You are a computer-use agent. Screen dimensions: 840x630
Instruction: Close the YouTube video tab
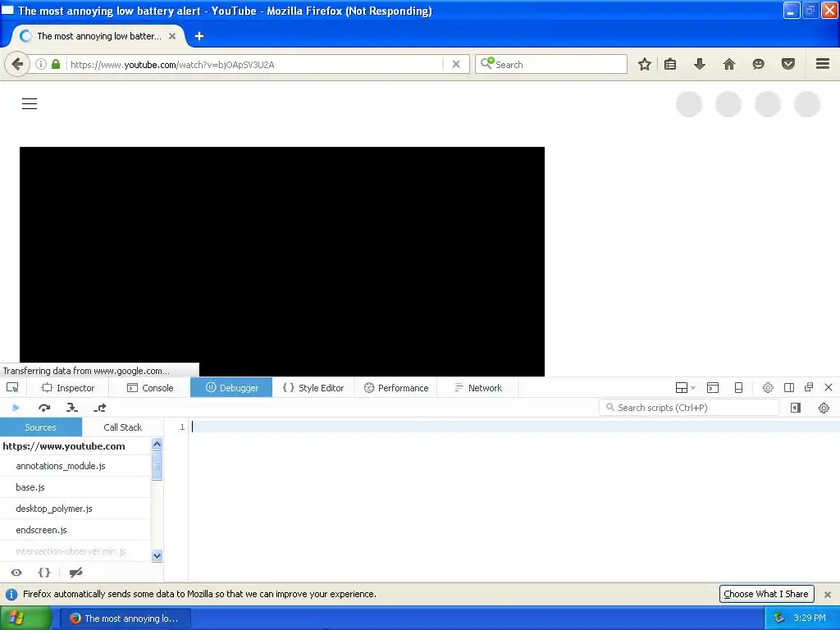(x=172, y=36)
